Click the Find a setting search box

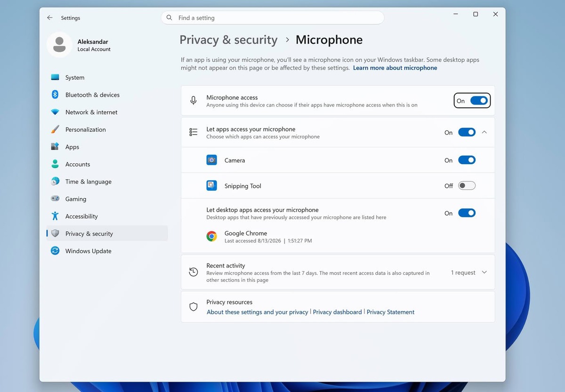pos(273,18)
